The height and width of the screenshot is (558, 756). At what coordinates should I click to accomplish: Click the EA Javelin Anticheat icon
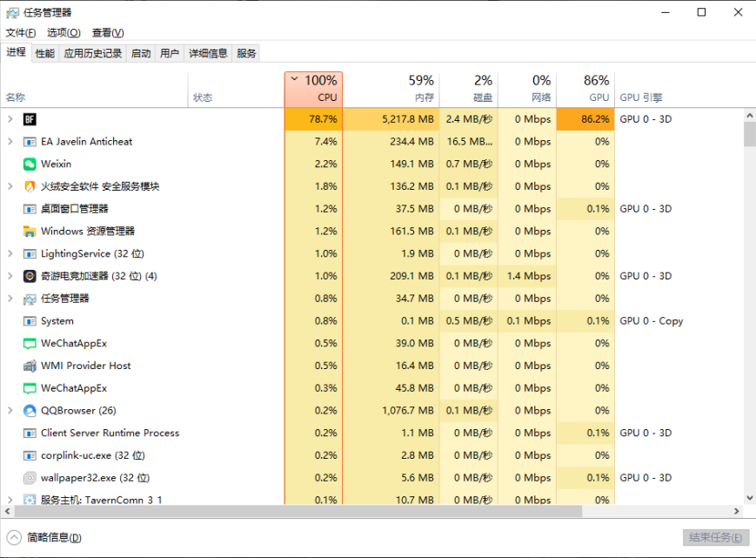coord(30,142)
